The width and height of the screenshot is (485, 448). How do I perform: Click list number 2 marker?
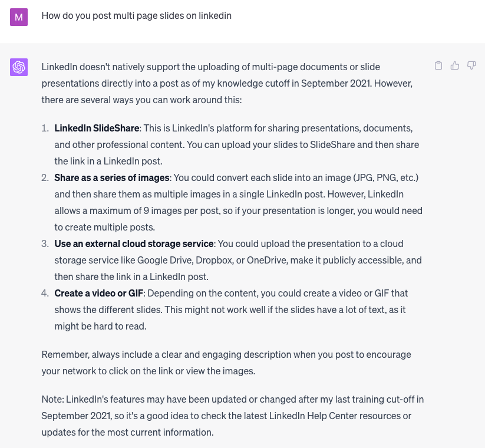pos(45,177)
